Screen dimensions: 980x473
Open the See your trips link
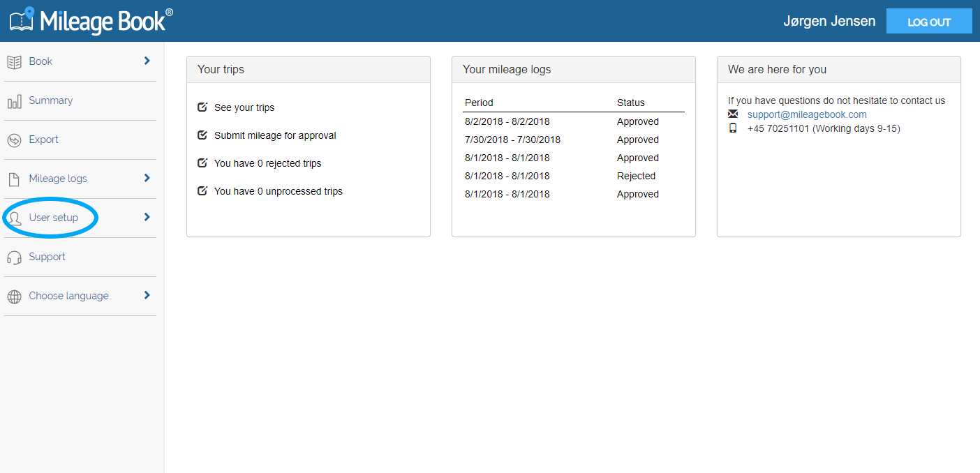point(244,107)
